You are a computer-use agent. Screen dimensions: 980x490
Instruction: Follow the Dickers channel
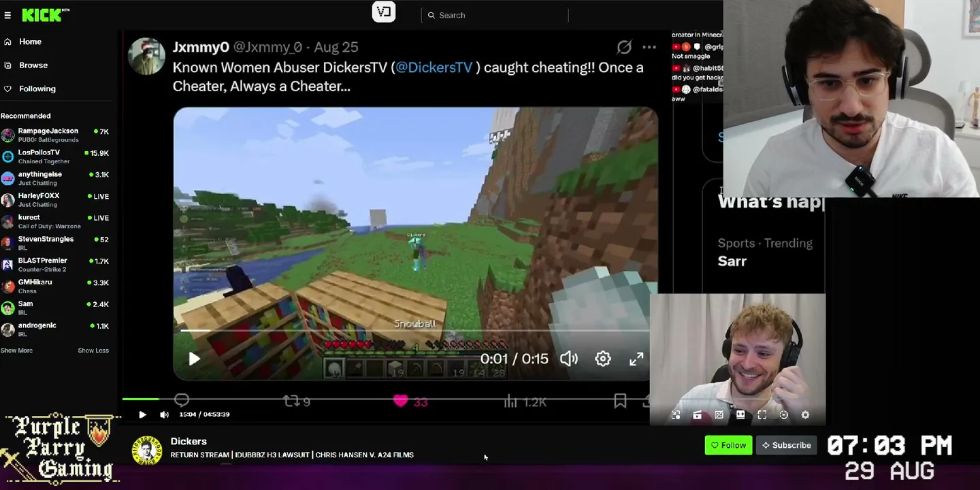[x=728, y=445]
